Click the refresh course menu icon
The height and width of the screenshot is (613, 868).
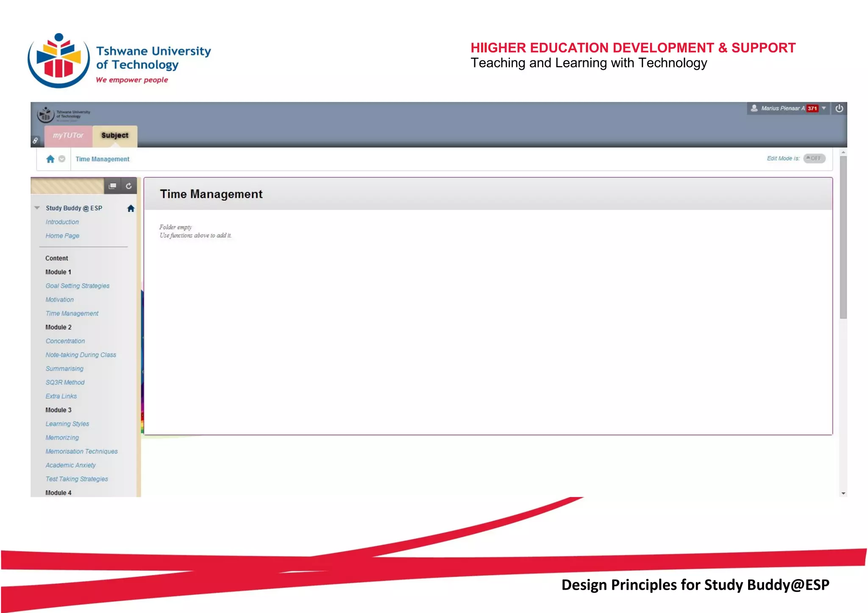pos(129,186)
